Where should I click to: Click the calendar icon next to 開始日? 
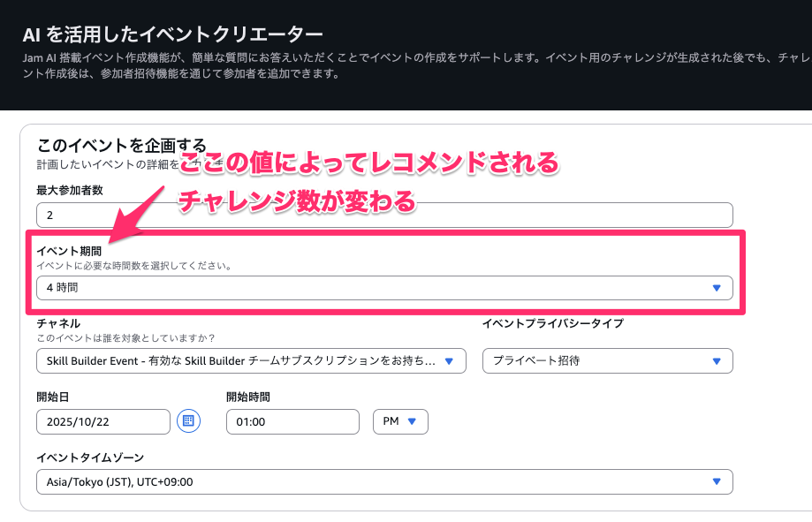point(188,421)
